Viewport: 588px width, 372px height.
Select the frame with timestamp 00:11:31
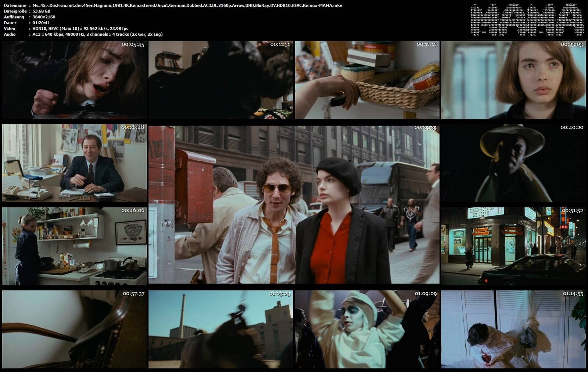220,80
